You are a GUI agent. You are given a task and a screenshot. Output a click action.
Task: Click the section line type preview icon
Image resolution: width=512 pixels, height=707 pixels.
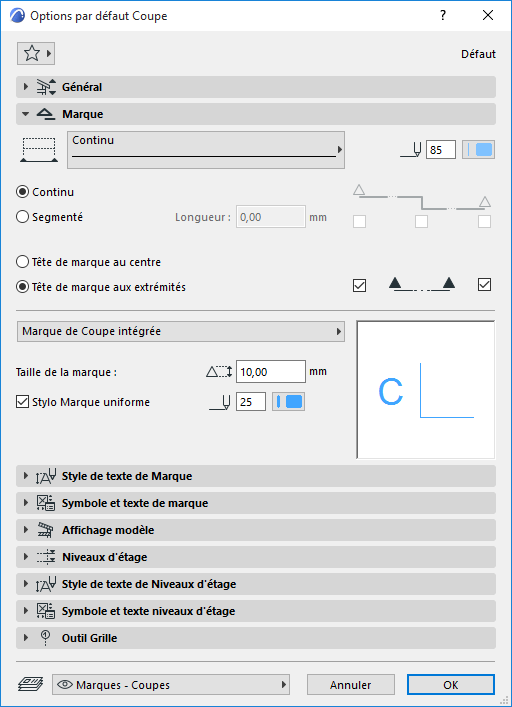[x=39, y=150]
